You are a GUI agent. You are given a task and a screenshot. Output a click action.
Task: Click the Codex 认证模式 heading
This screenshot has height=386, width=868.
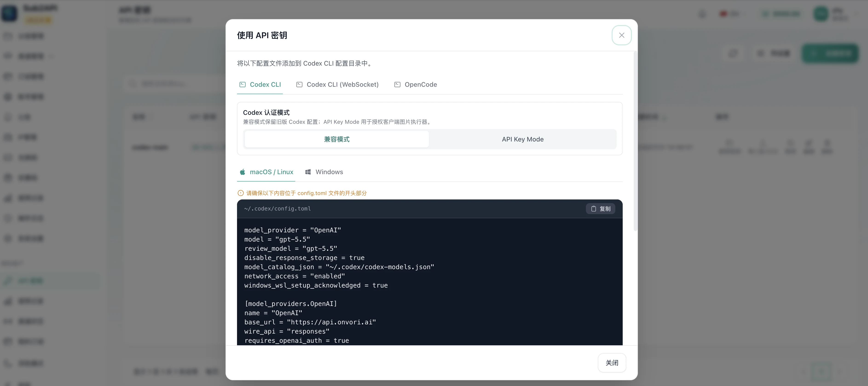coord(266,112)
